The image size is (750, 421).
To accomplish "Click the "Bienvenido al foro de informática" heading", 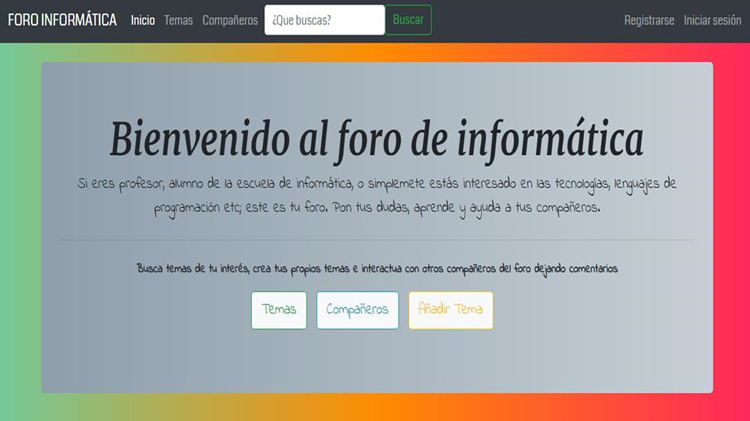I will (x=376, y=138).
